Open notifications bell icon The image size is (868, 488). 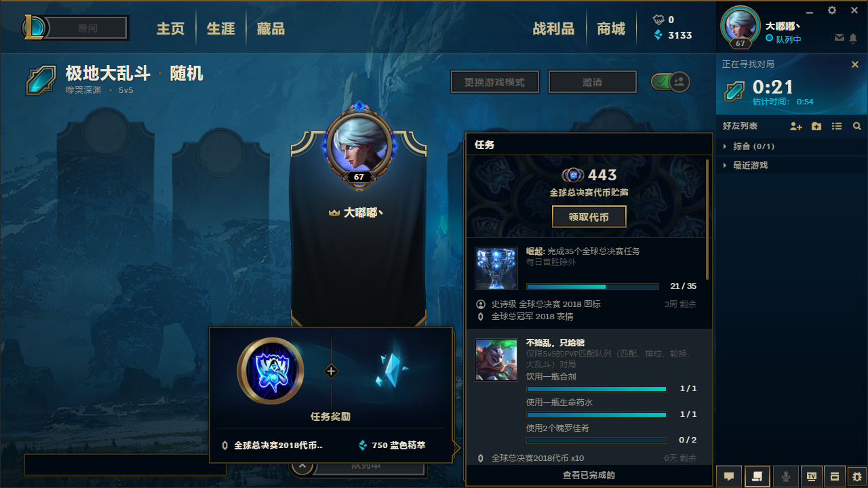click(x=853, y=38)
